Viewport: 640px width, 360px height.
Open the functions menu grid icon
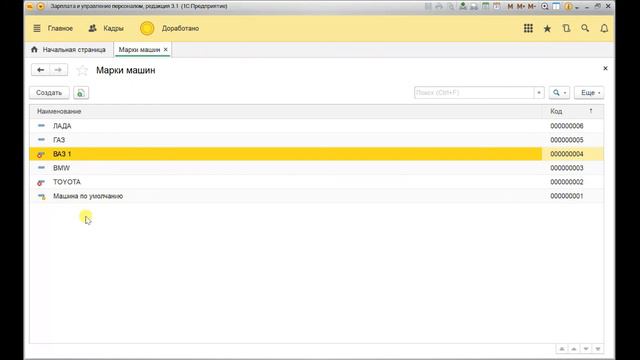[x=528, y=28]
